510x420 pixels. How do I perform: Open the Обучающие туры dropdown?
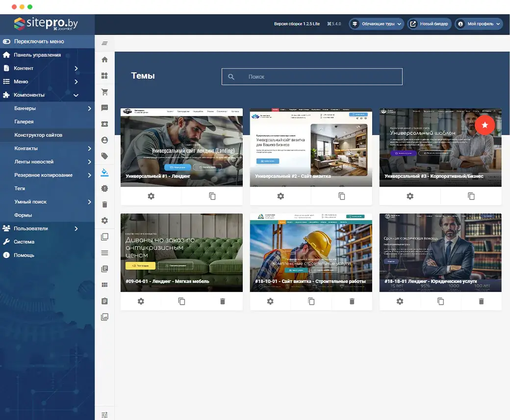[377, 24]
